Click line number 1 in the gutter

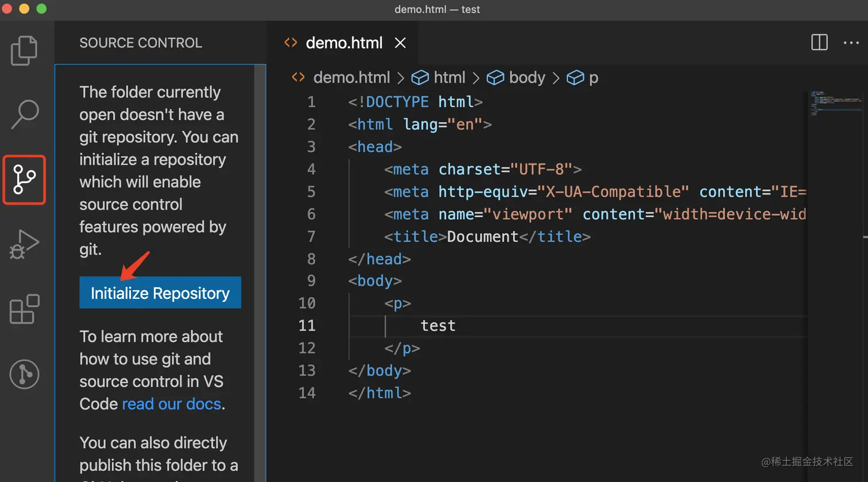point(311,102)
